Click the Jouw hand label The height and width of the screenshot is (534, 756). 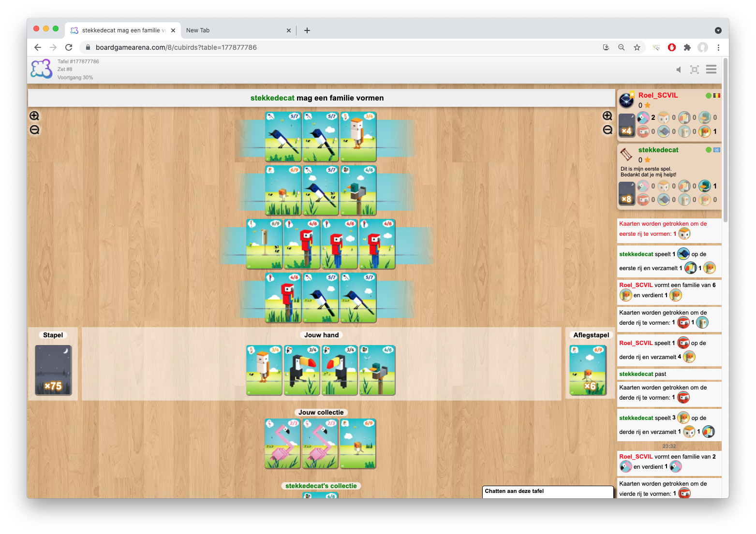click(x=322, y=335)
